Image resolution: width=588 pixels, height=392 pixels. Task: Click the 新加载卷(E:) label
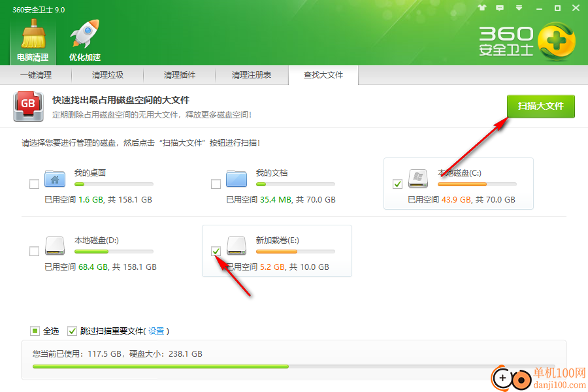(278, 240)
